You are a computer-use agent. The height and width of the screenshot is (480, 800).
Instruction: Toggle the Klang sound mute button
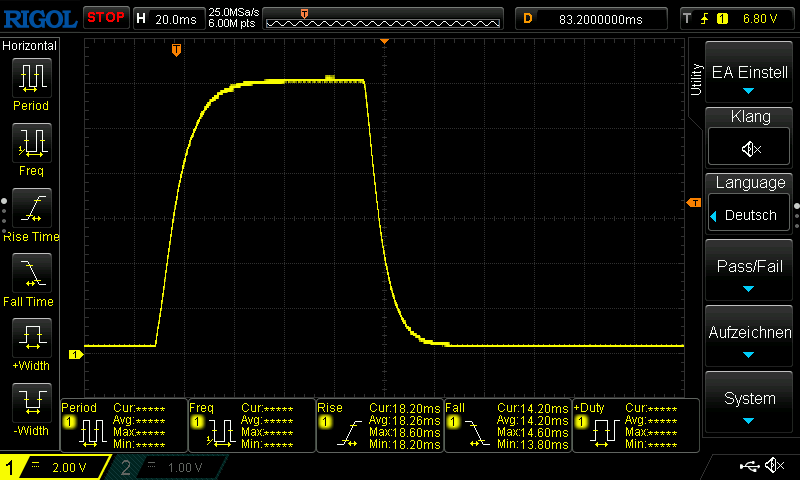point(750,148)
